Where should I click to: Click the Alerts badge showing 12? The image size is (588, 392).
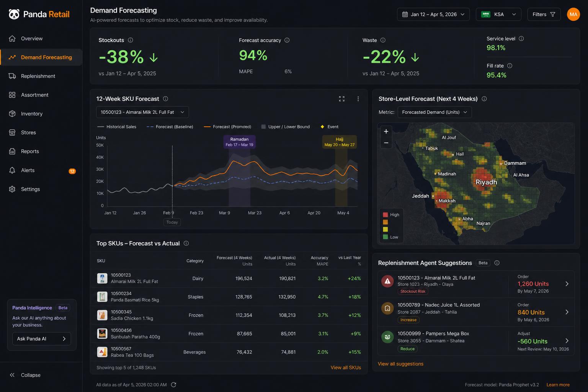click(x=72, y=171)
